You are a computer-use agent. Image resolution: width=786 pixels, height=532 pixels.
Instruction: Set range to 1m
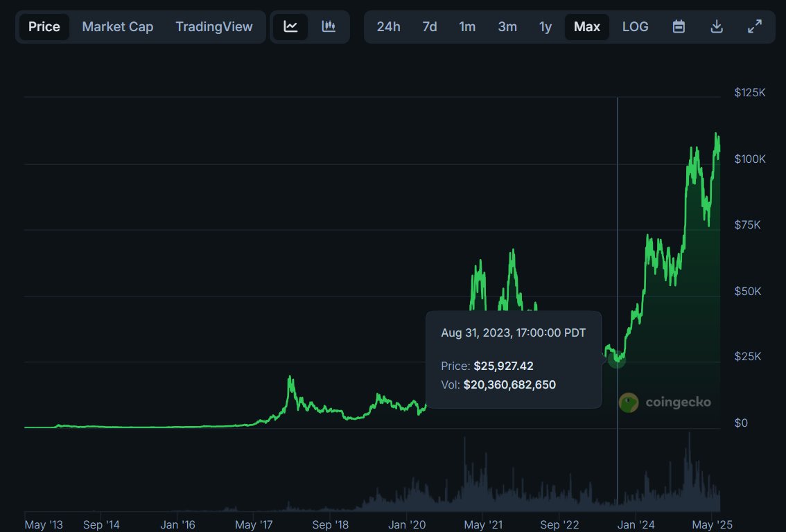467,26
